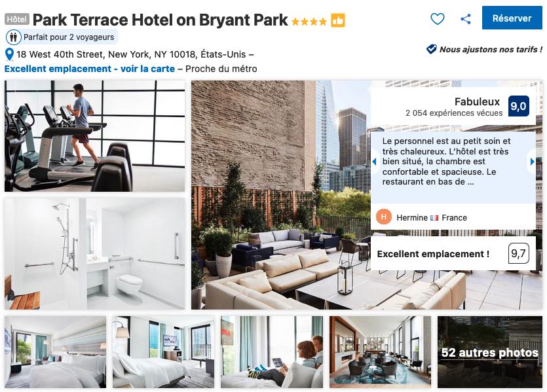547x392 pixels.
Task: Click the four-star rating icons
Action: pyautogui.click(x=309, y=22)
